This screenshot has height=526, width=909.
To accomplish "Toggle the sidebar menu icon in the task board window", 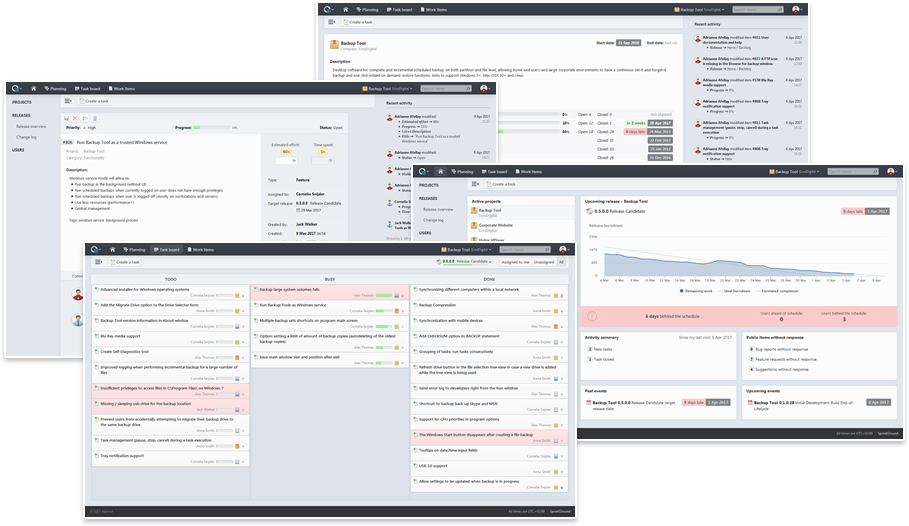I will [x=99, y=262].
